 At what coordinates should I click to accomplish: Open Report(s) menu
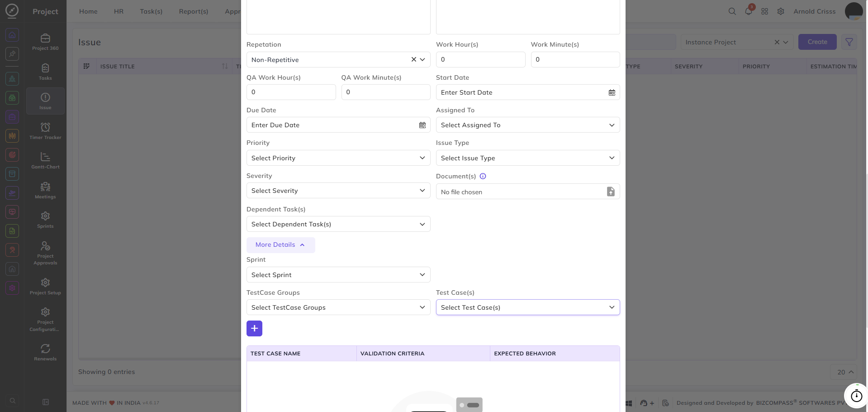tap(194, 11)
